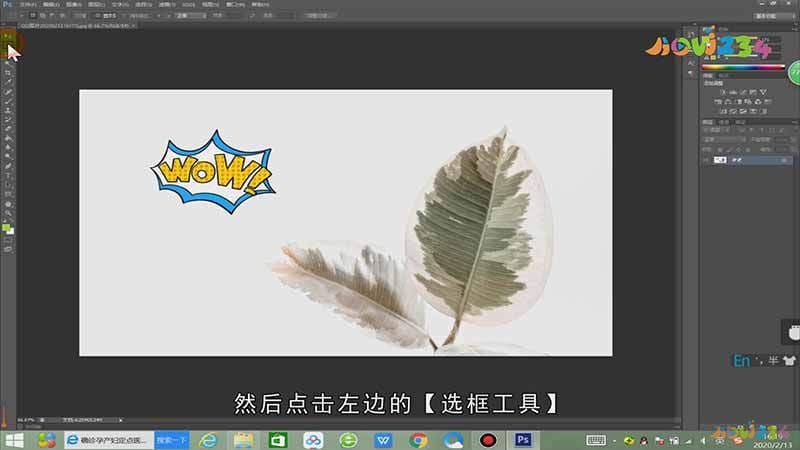Toggle Quick Mask mode
Image resolution: width=800 pixels, height=450 pixels.
tap(8, 241)
